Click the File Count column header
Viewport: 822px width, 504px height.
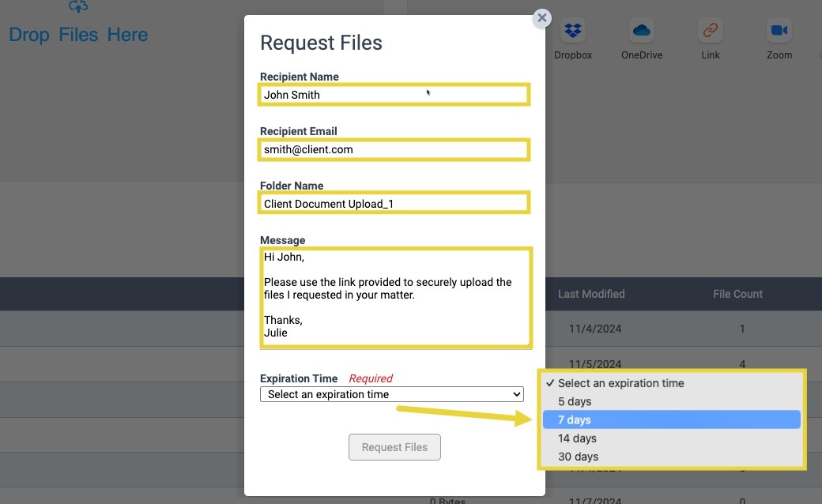(x=737, y=294)
